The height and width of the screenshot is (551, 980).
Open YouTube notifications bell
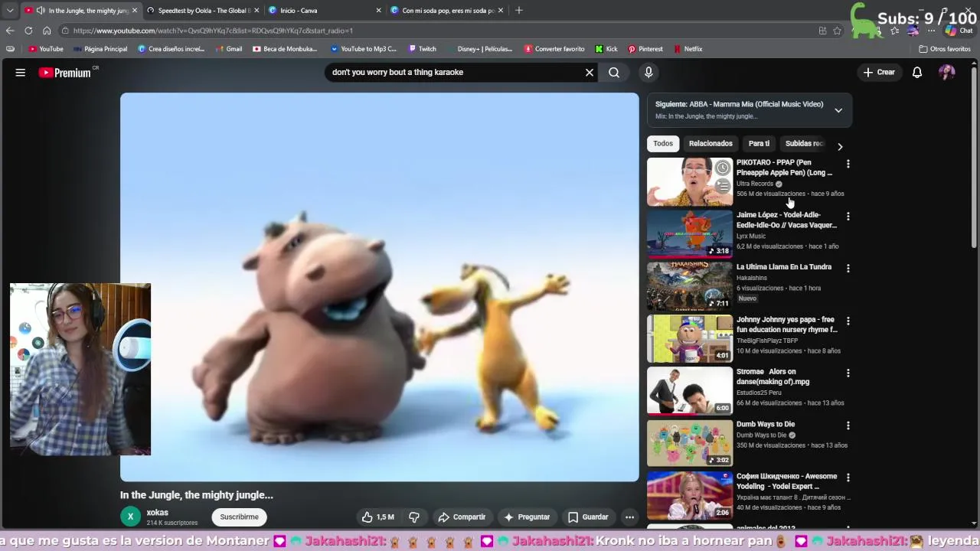pos(917,72)
